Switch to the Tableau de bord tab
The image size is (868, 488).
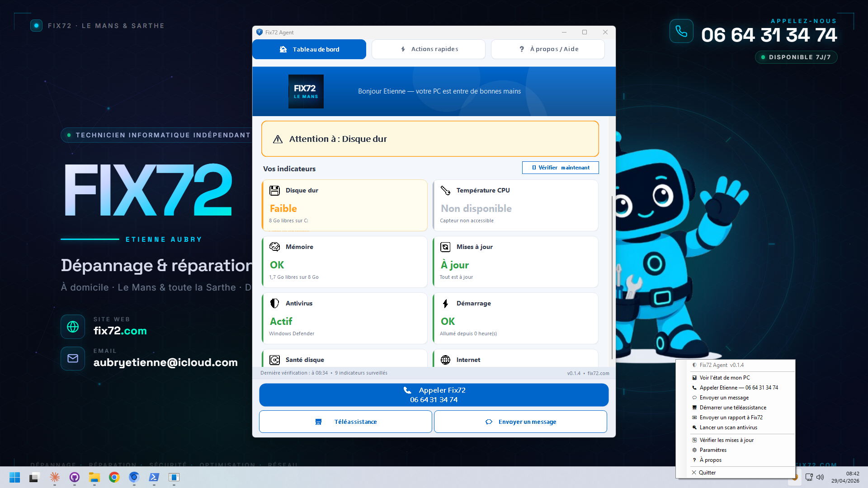point(309,49)
